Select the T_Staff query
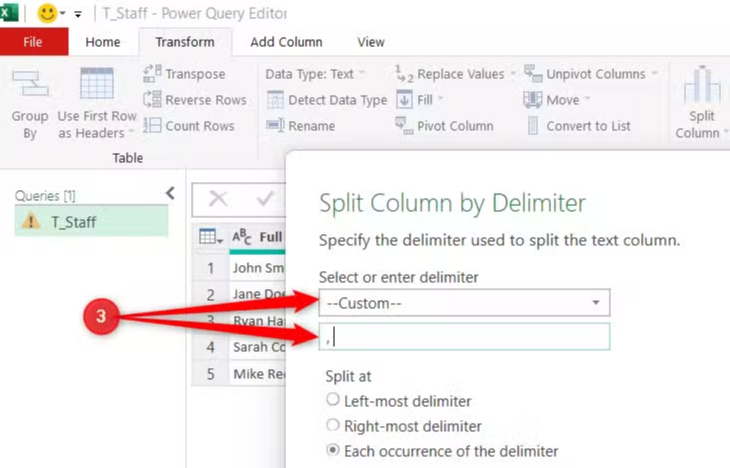The width and height of the screenshot is (730, 468). point(91,221)
